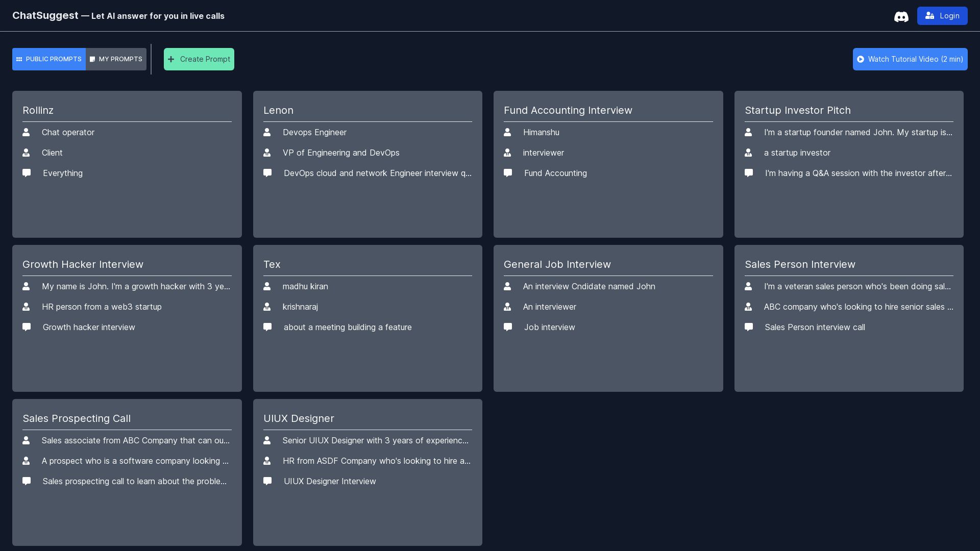980x551 pixels.
Task: Select the Sales Person Interview card
Action: pyautogui.click(x=848, y=318)
